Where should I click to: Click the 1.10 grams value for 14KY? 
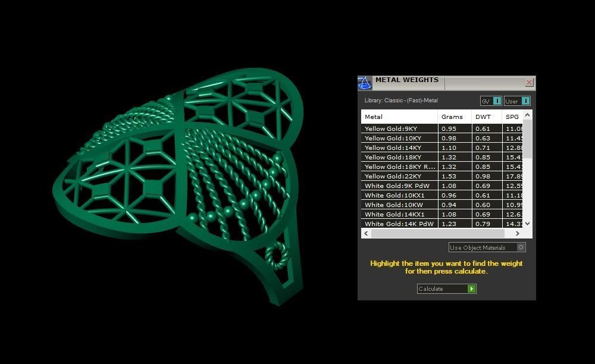tap(449, 148)
